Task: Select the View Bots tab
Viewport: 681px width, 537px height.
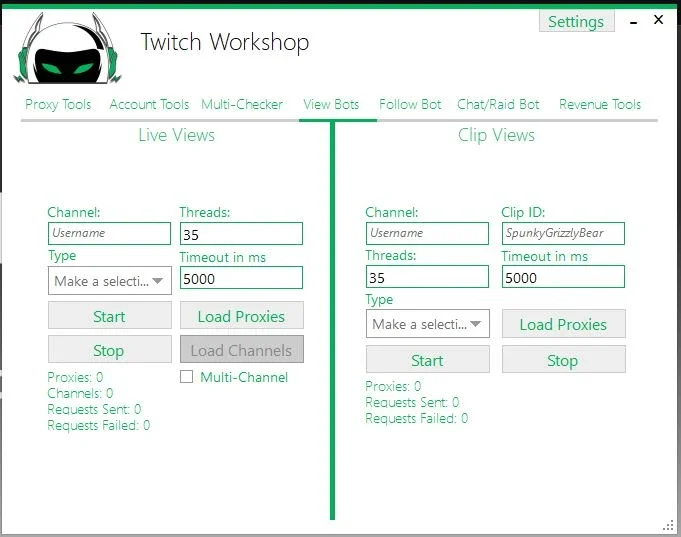Action: pos(331,104)
